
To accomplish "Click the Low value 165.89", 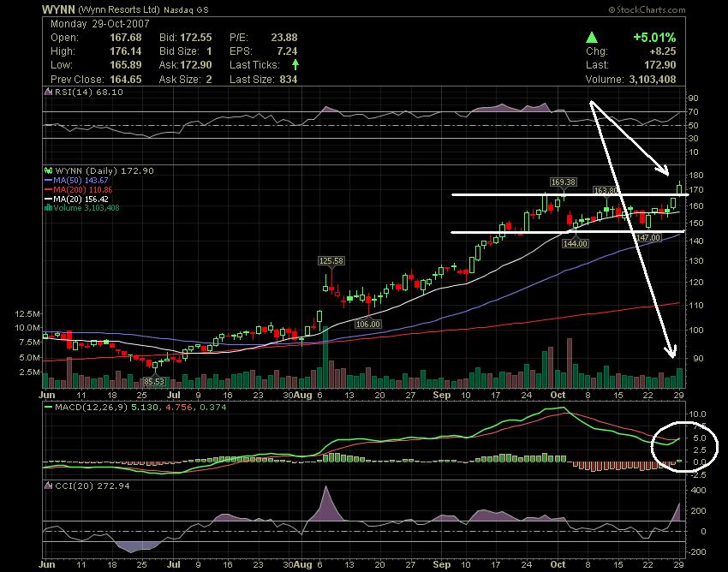I will pos(126,65).
